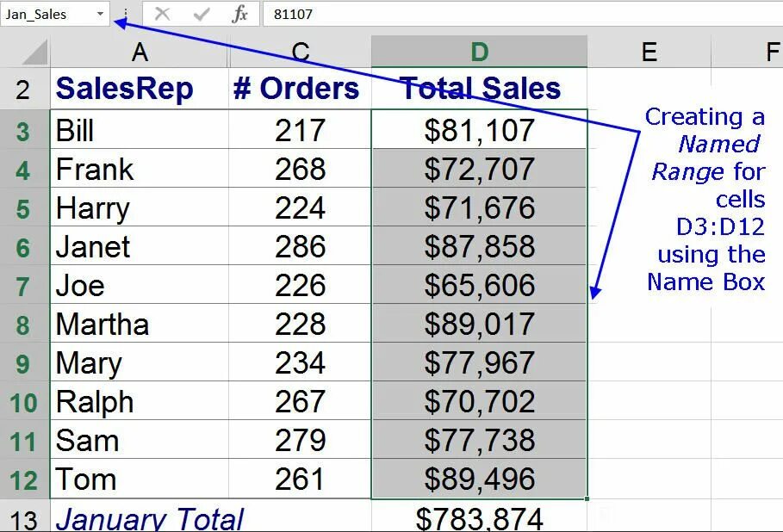Click the fill handle below cell D12
The image size is (783, 532).
coord(587,498)
